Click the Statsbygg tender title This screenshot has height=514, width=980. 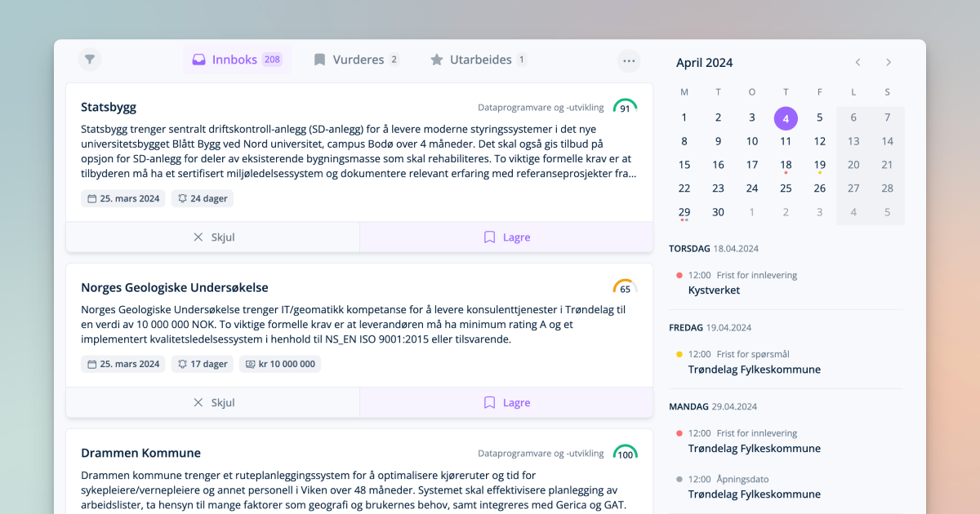pyautogui.click(x=108, y=107)
